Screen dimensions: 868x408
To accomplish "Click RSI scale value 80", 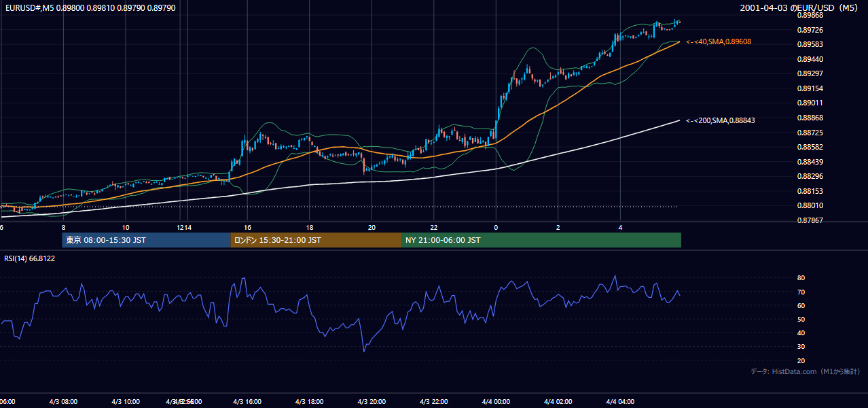I will click(801, 278).
